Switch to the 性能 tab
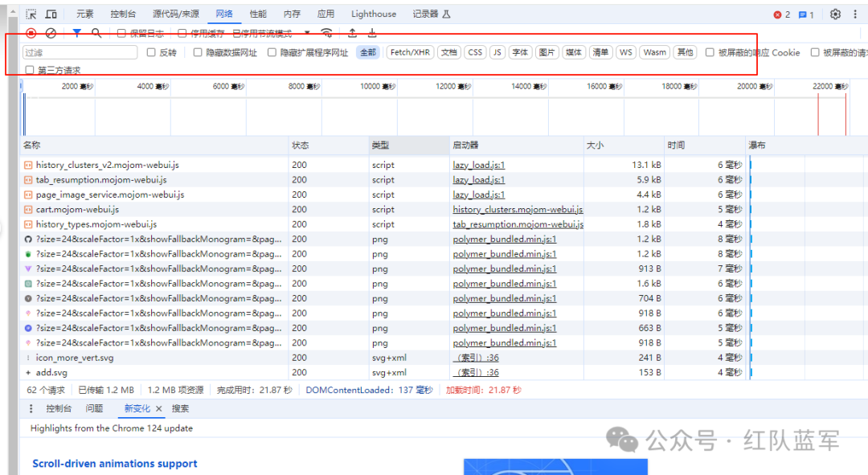Image resolution: width=868 pixels, height=475 pixels. pyautogui.click(x=258, y=14)
